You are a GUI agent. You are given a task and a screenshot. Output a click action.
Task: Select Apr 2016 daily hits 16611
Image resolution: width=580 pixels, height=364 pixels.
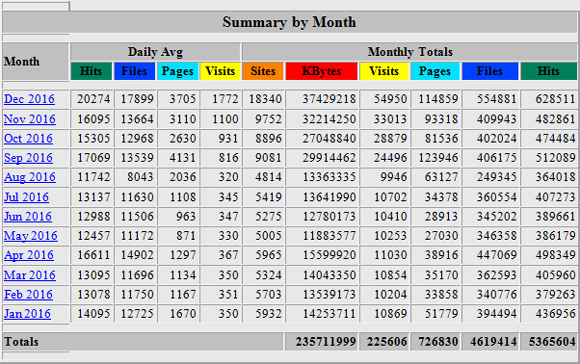[94, 255]
